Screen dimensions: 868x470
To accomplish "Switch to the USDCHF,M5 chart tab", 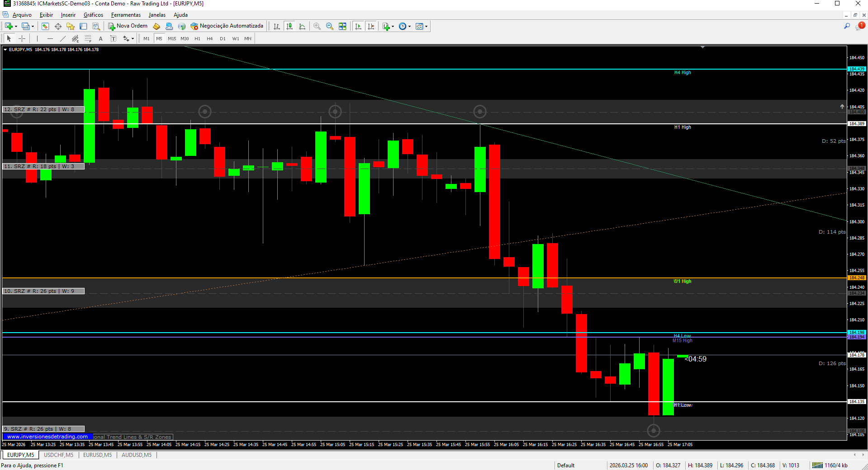I will point(58,455).
